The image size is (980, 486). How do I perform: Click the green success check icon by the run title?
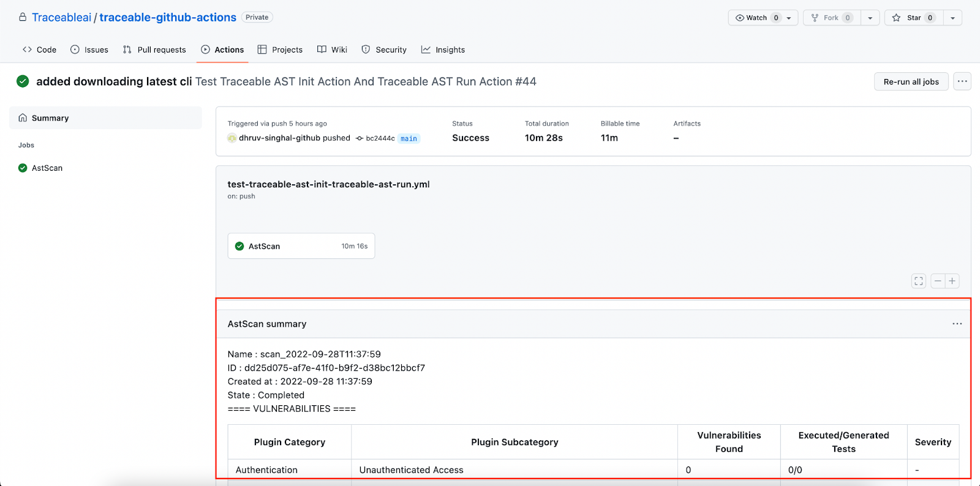click(x=23, y=81)
